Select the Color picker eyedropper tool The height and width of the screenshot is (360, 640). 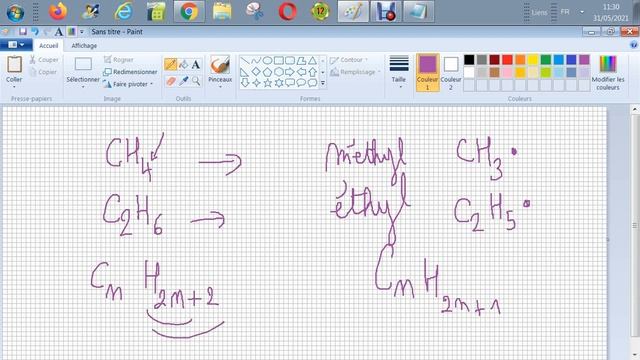pyautogui.click(x=184, y=81)
